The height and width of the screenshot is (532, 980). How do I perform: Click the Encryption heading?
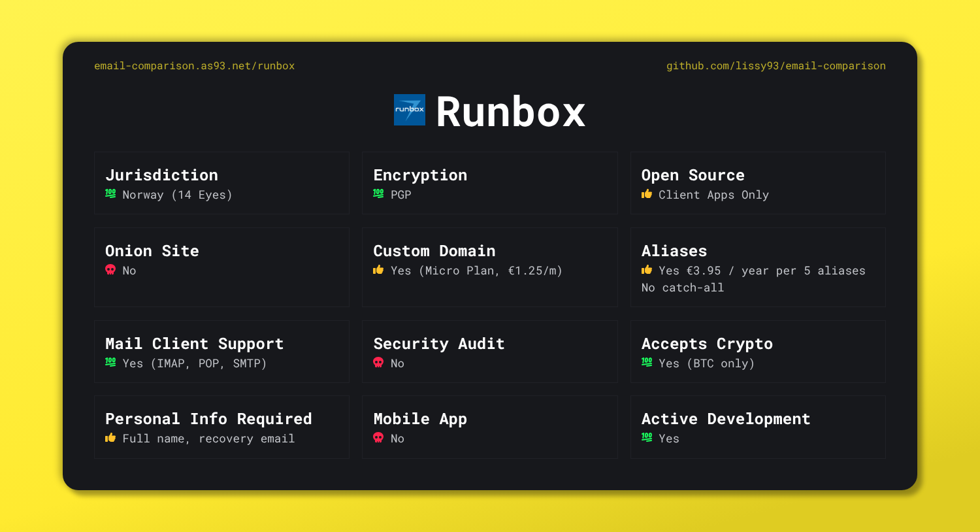click(420, 175)
